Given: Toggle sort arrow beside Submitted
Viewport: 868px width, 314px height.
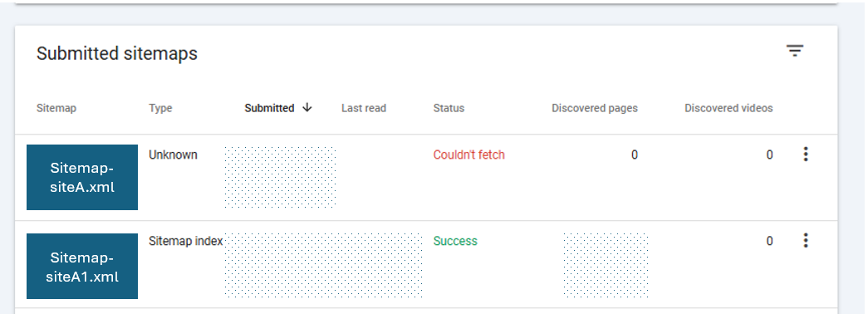Looking at the screenshot, I should [307, 107].
